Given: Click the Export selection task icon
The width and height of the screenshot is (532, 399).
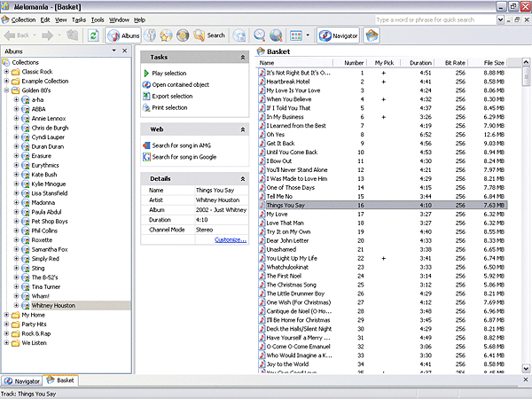Looking at the screenshot, I should coord(146,96).
